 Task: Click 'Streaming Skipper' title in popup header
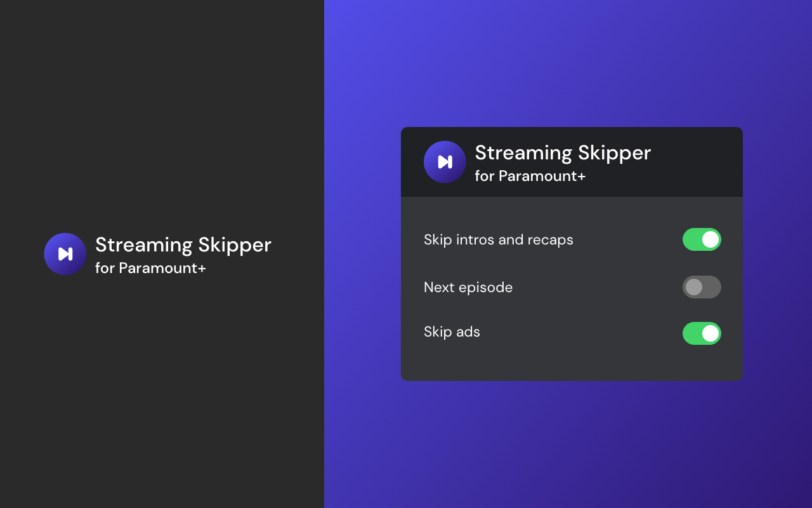tap(563, 153)
